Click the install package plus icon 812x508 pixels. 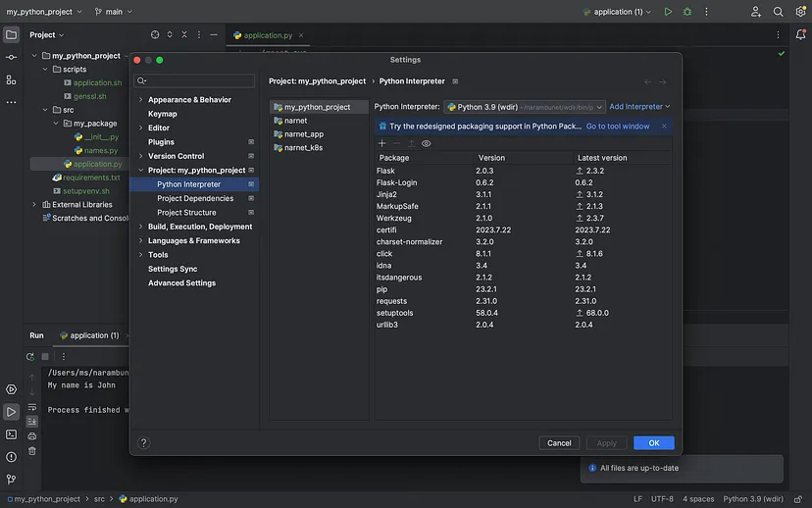pyautogui.click(x=381, y=143)
